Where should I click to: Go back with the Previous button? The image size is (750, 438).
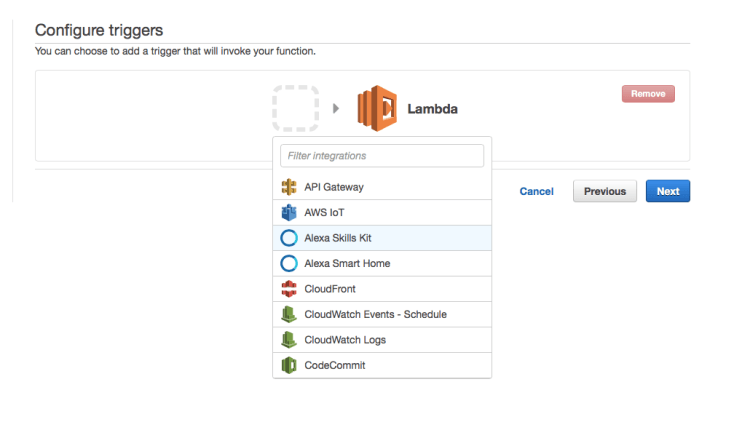coord(605,191)
